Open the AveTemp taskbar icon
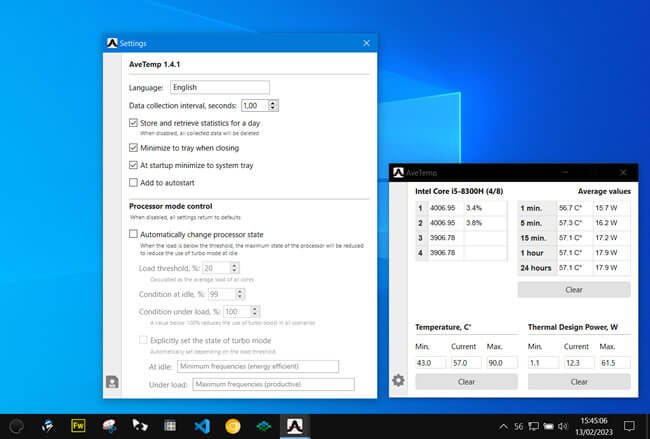Viewport: 650px width, 439px height. point(295,426)
